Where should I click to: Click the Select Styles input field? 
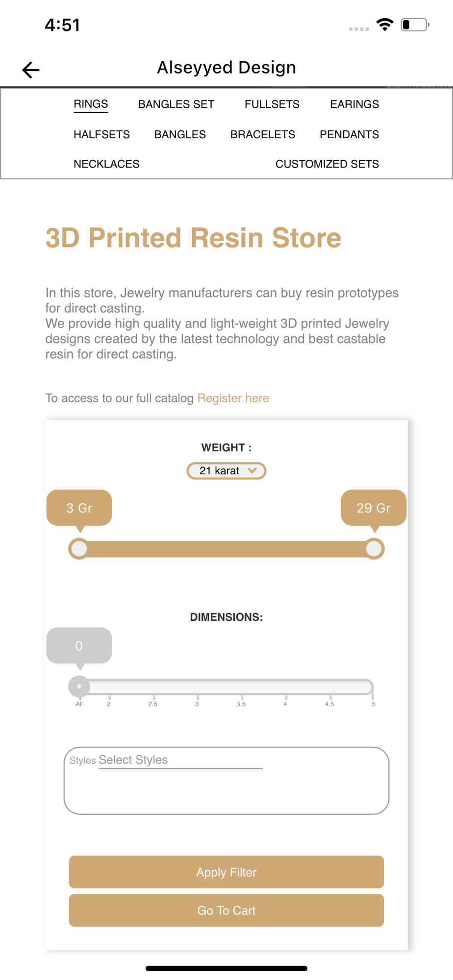(180, 760)
